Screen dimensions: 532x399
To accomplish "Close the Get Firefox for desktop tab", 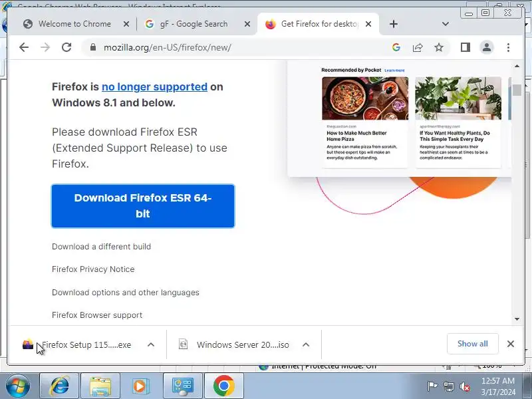I will [368, 24].
